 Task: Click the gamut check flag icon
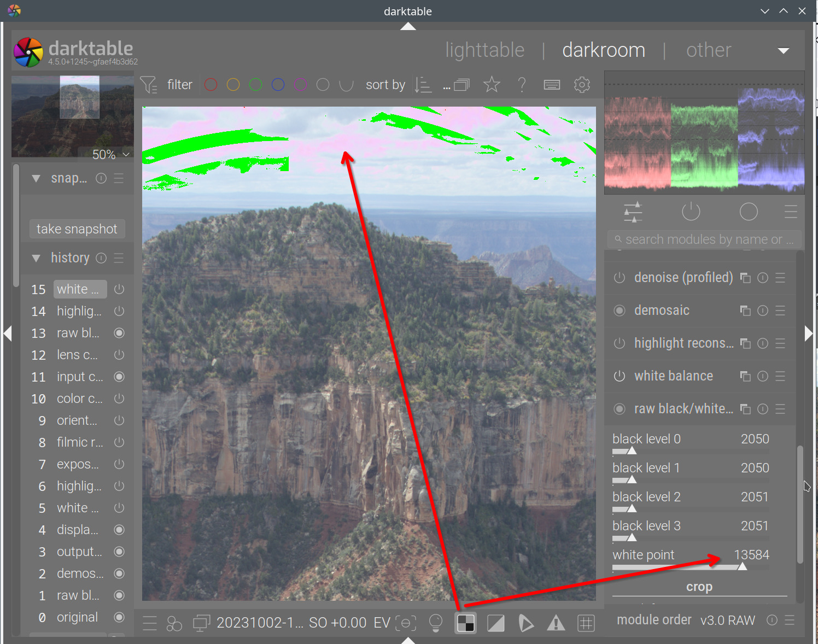pos(526,623)
